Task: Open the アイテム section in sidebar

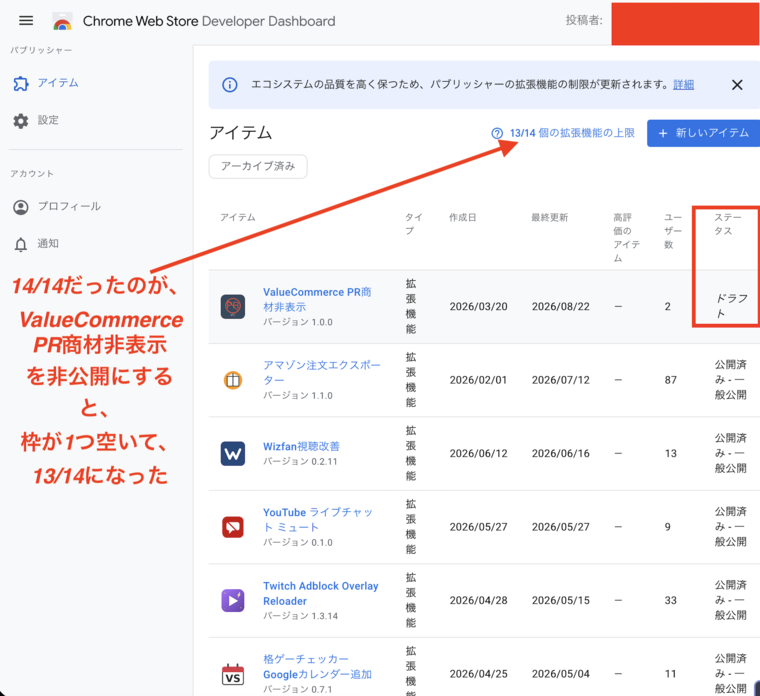Action: (58, 83)
